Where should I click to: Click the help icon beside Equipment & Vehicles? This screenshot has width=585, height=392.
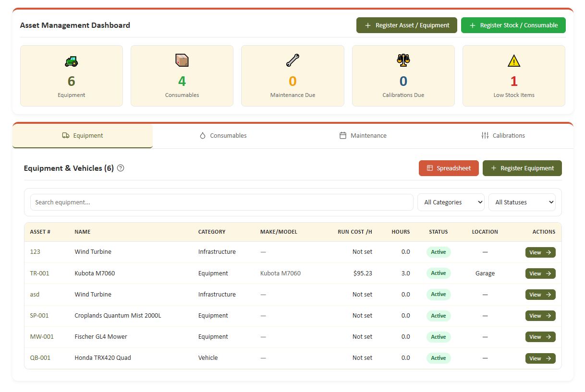121,168
